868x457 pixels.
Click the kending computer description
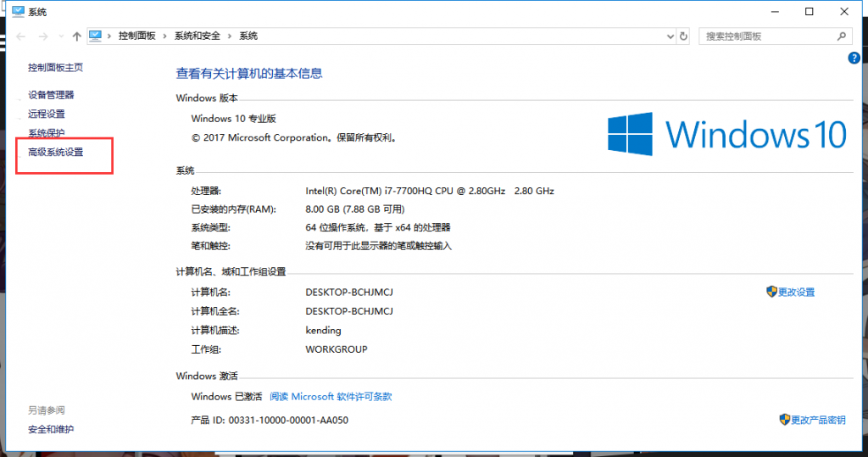[x=323, y=330]
